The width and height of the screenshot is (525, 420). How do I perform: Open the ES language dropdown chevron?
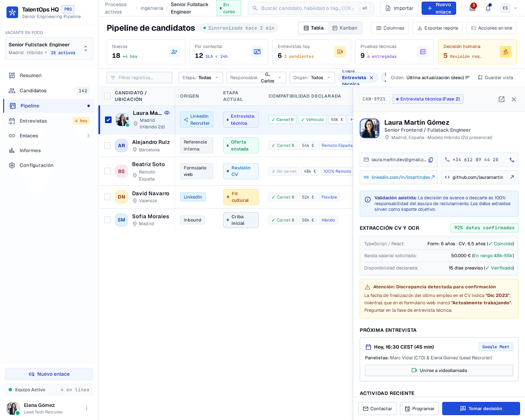pyautogui.click(x=515, y=8)
